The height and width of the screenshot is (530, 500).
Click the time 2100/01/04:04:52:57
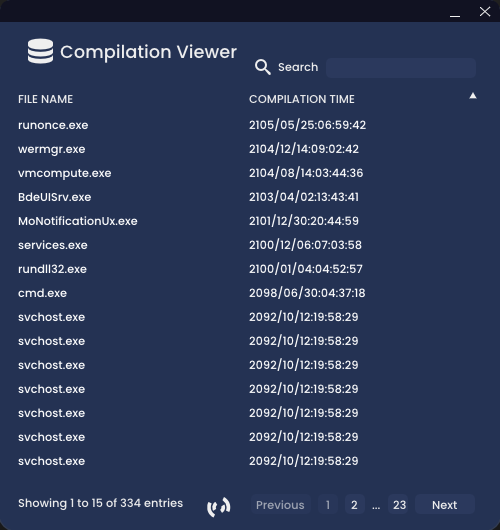(306, 269)
